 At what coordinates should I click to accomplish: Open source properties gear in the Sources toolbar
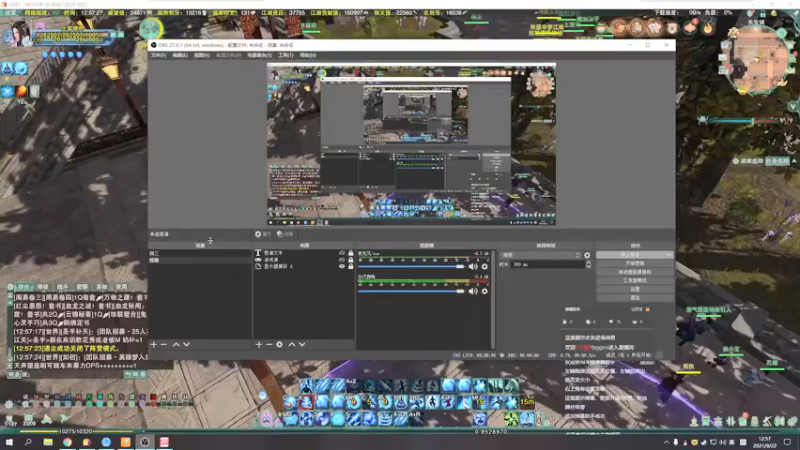(x=280, y=344)
